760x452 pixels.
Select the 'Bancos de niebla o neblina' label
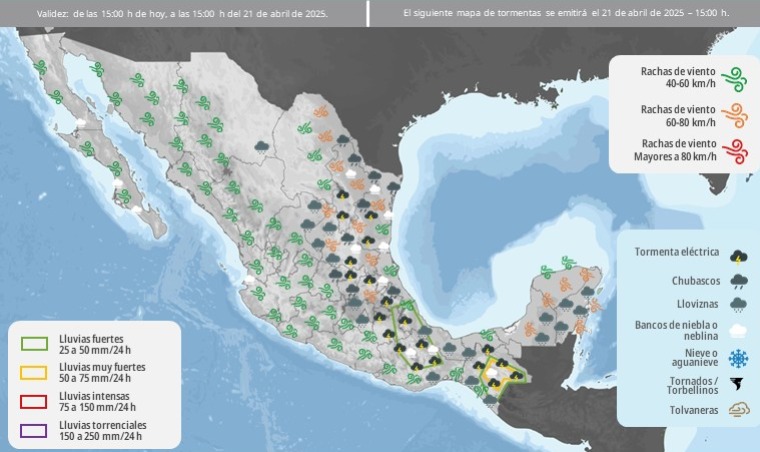click(x=676, y=330)
